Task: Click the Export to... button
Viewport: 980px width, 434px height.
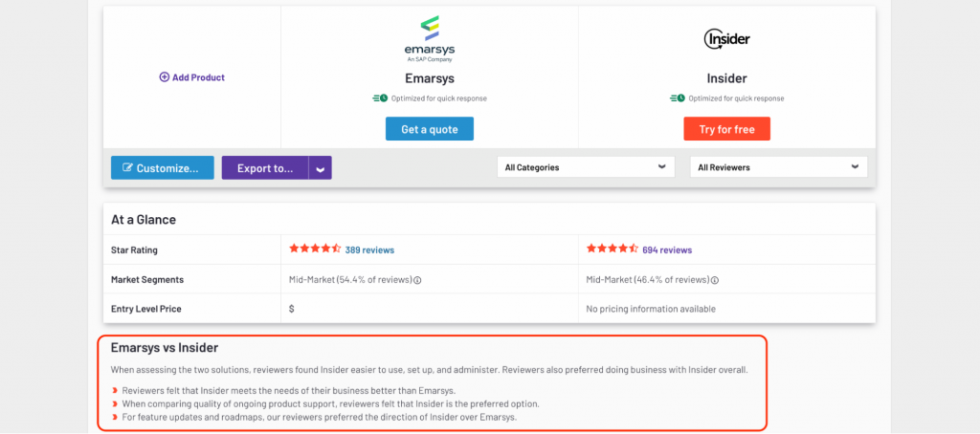Action: tap(265, 168)
